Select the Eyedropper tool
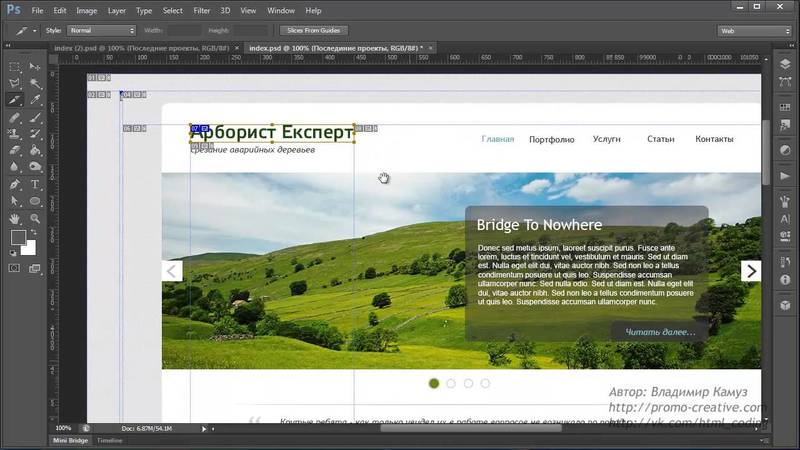Image resolution: width=800 pixels, height=450 pixels. (x=35, y=100)
